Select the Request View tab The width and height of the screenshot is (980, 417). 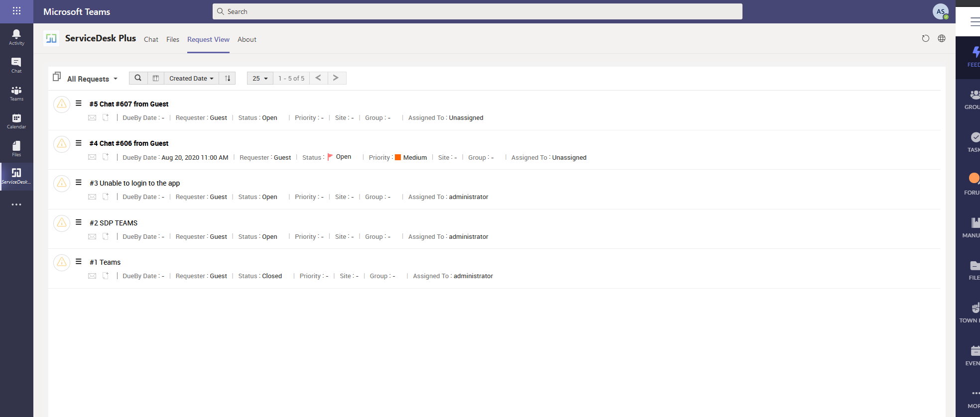tap(208, 39)
